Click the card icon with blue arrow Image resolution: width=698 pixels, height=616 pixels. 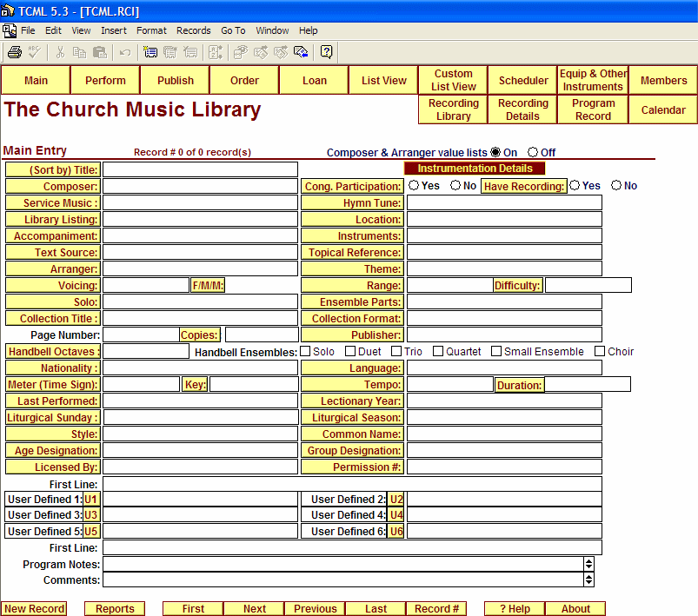coord(301,52)
